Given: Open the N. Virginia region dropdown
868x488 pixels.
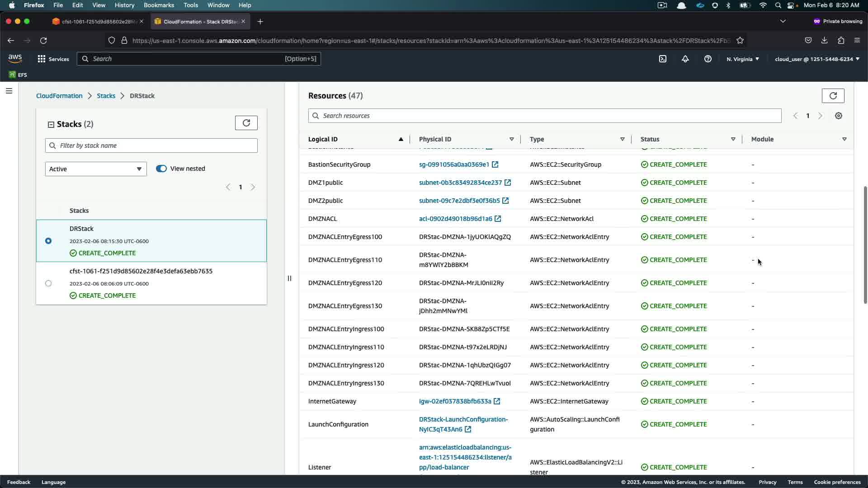Looking at the screenshot, I should tap(743, 59).
